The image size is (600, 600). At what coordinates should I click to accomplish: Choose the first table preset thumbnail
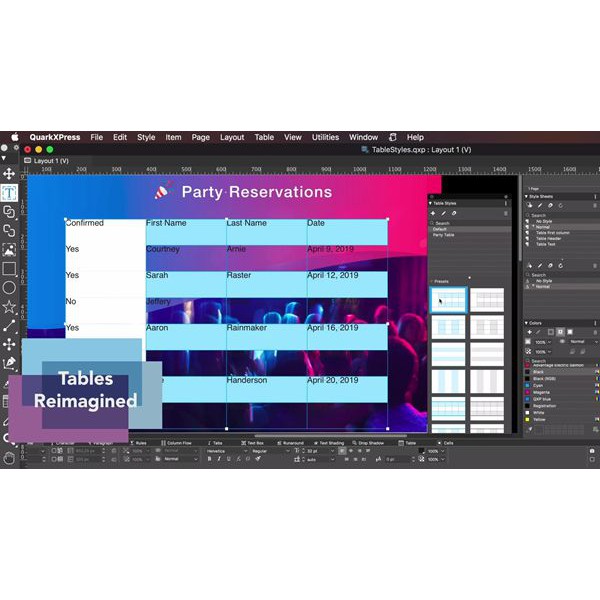448,299
